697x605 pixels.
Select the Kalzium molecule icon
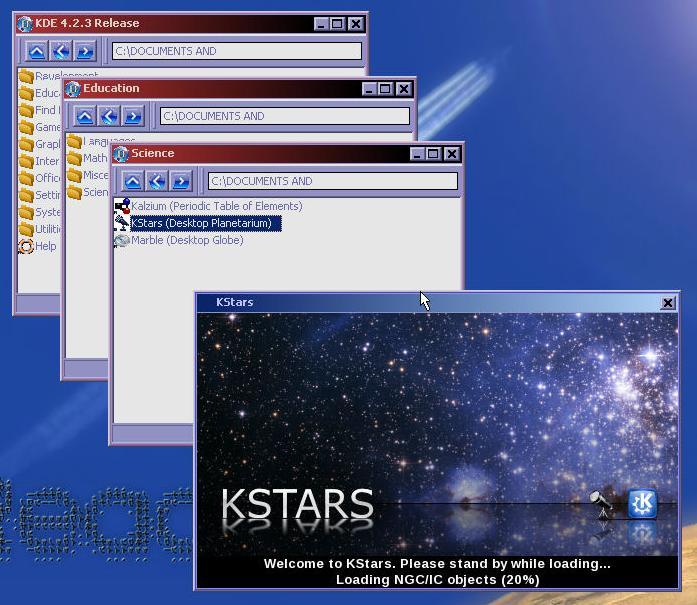click(122, 206)
